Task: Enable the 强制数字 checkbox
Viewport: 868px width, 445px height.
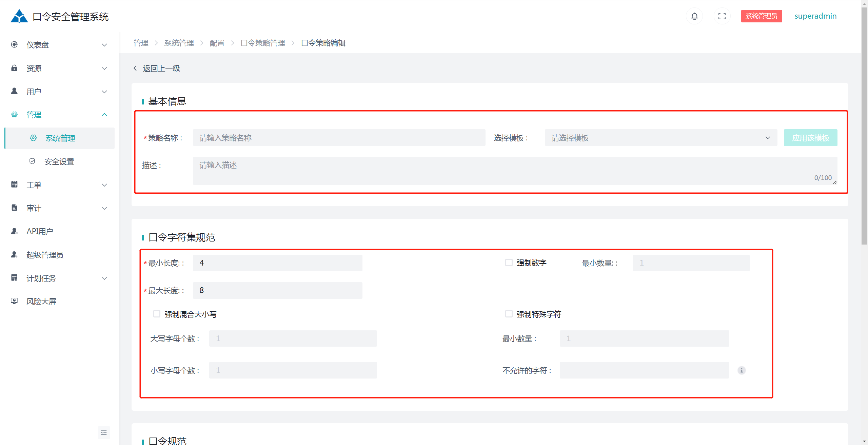Action: (x=509, y=262)
